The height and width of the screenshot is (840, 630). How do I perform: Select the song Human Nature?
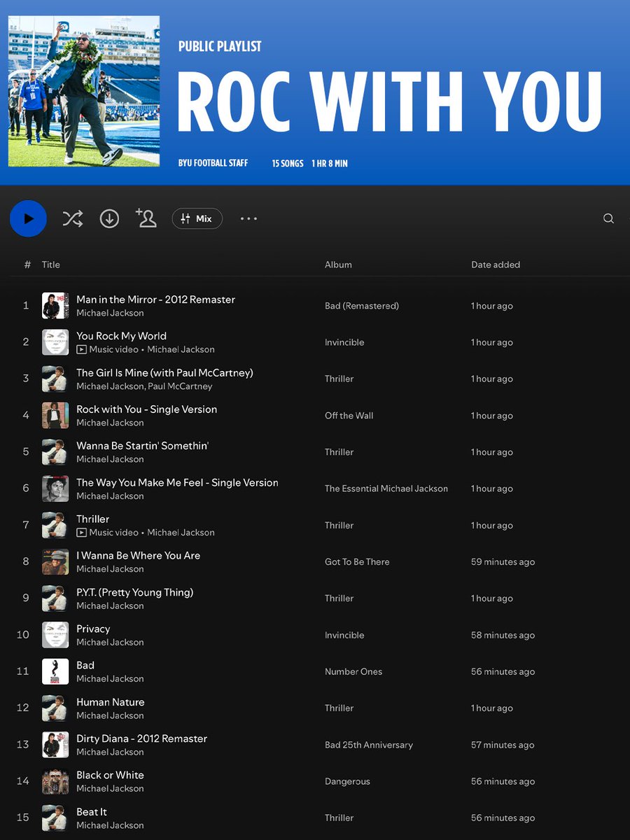pos(110,702)
